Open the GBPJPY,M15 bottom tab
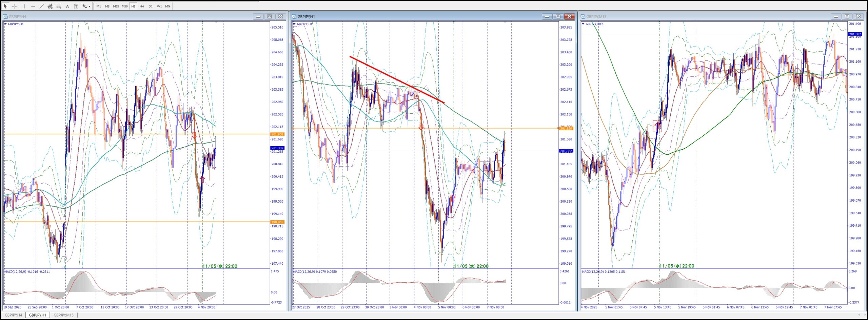Screen dimensions: 868x320 coord(63,315)
